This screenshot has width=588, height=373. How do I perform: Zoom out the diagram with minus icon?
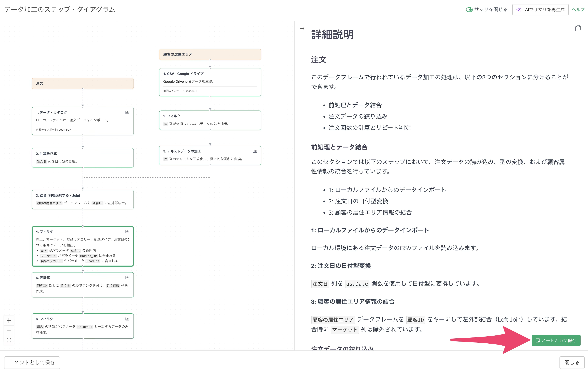point(9,330)
